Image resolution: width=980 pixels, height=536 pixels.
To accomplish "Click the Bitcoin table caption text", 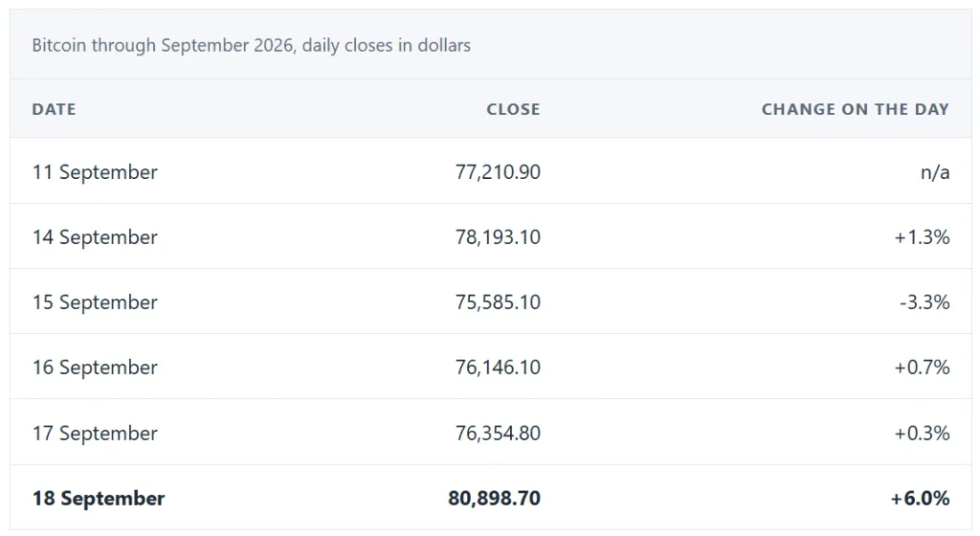I will (x=252, y=45).
